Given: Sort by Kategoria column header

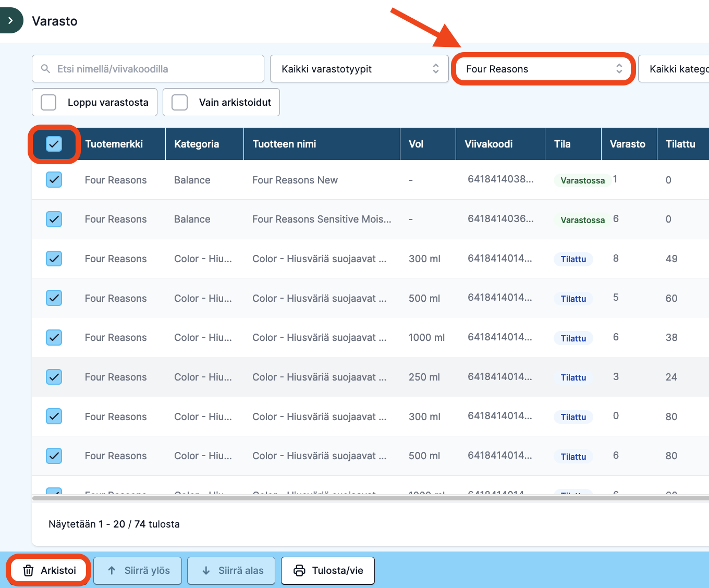Looking at the screenshot, I should click(197, 144).
